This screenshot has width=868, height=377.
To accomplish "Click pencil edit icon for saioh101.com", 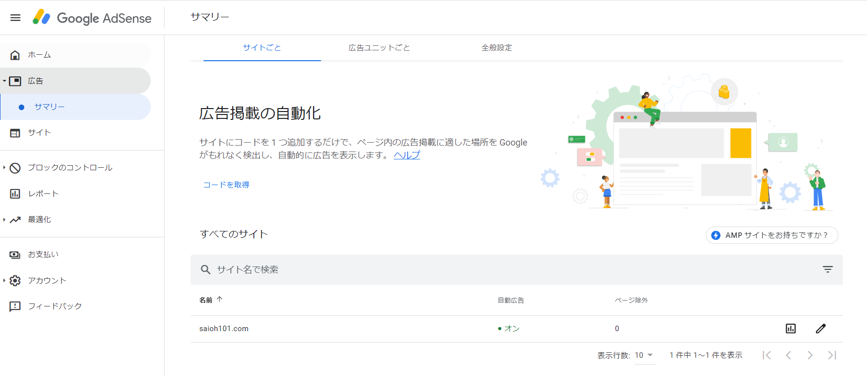I will (x=821, y=329).
